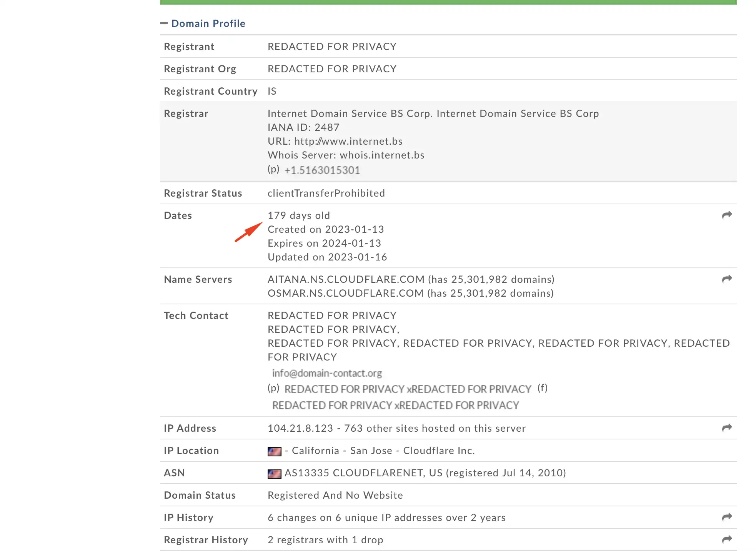Click the Domain Profile heading link

tap(208, 23)
